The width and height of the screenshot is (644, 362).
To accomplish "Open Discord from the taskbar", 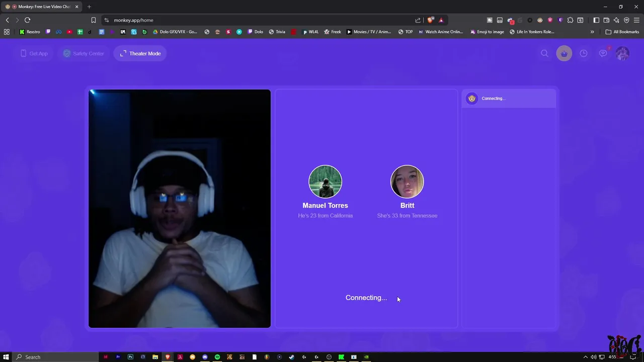I will 205,357.
